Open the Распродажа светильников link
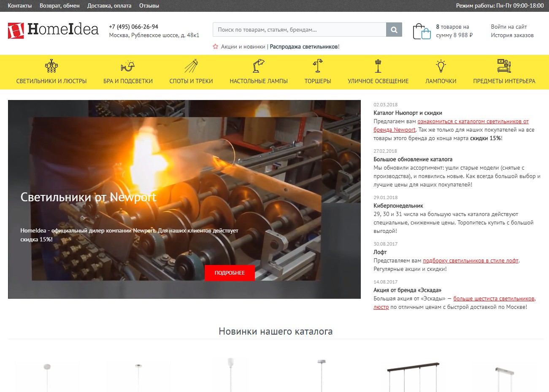Screen dimensions: 549x392 (304, 47)
